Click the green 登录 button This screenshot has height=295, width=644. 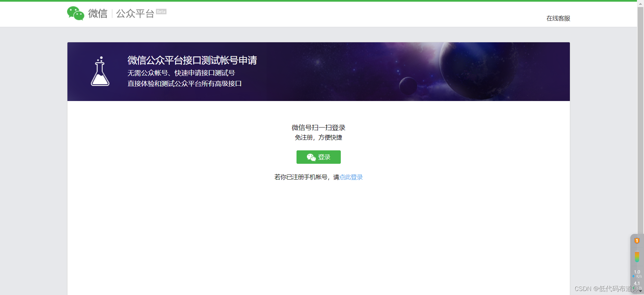tap(318, 157)
